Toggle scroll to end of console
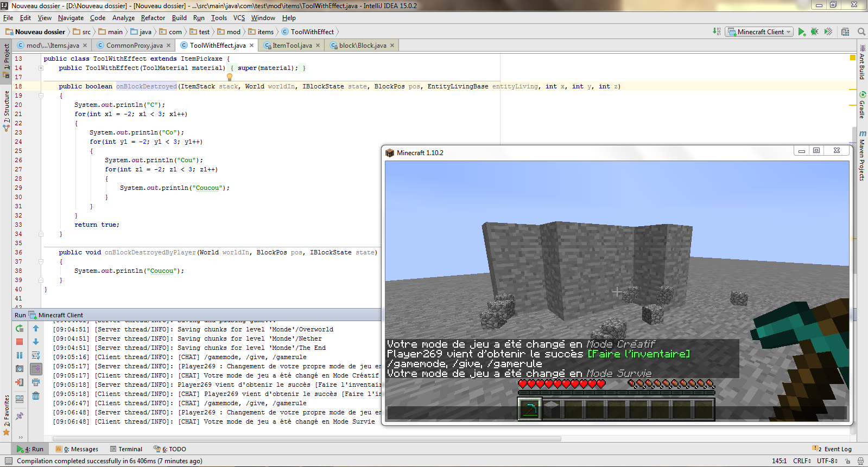 [x=36, y=369]
